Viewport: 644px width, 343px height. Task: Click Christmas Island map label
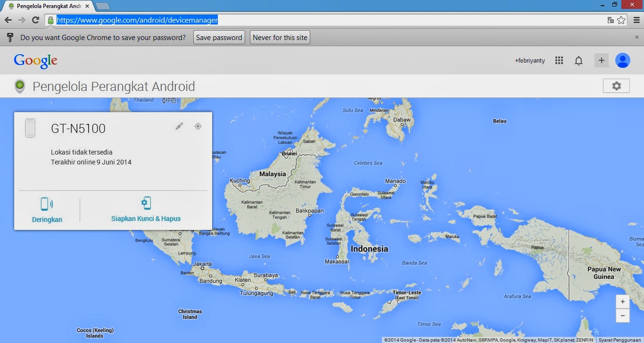[190, 314]
